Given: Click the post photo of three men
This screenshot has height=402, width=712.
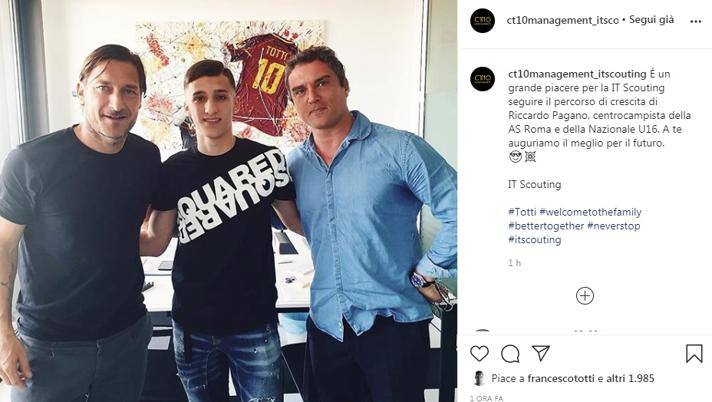Looking at the screenshot, I should click(x=228, y=201).
